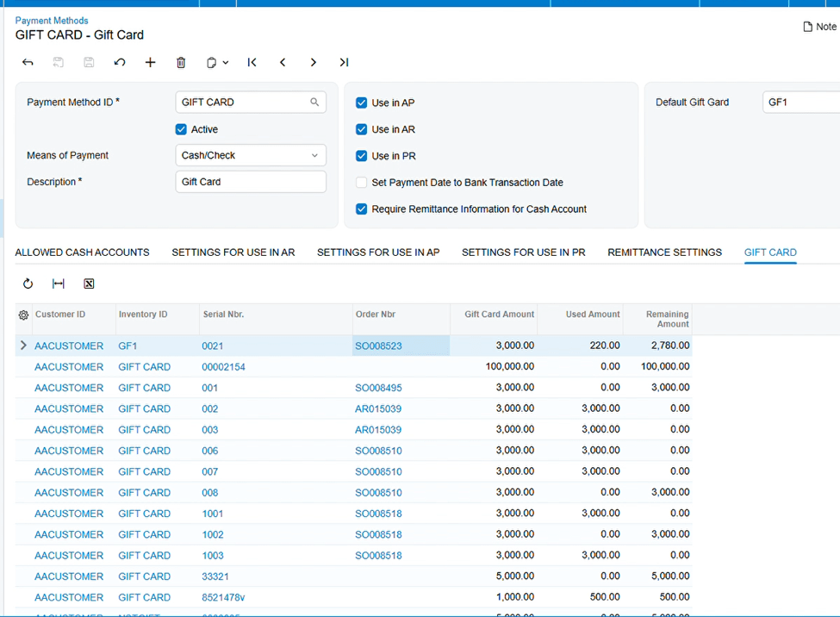This screenshot has height=617, width=840.
Task: Toggle the Use in AR checkbox
Action: pyautogui.click(x=362, y=129)
